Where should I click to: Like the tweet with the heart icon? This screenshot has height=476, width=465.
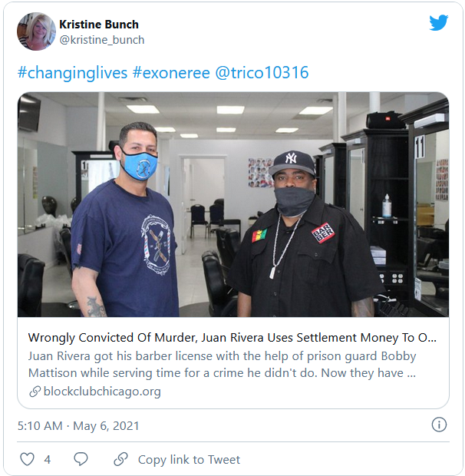[x=27, y=459]
